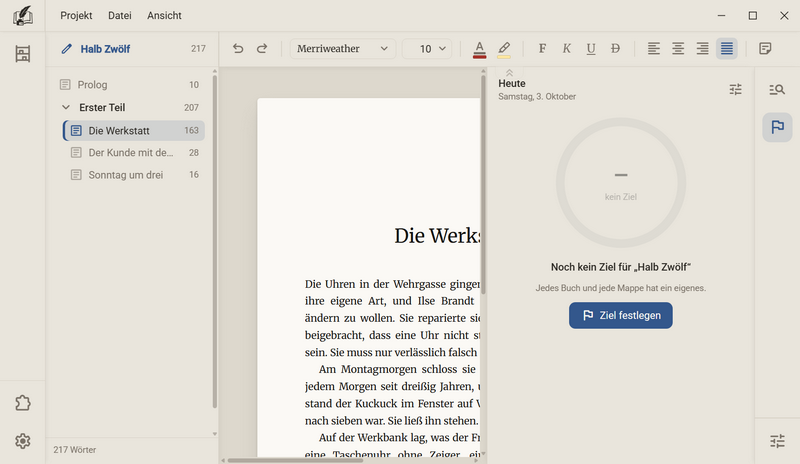
Task: Collapse the goal panel with double chevron
Action: click(509, 73)
